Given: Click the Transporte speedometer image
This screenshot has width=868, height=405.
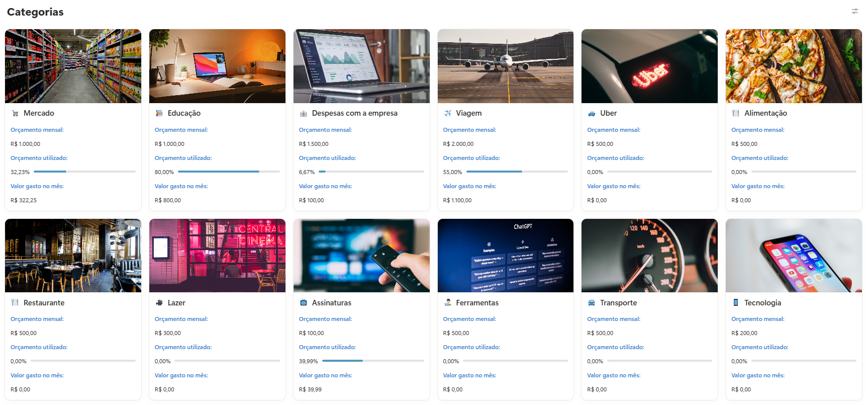Looking at the screenshot, I should coord(649,256).
